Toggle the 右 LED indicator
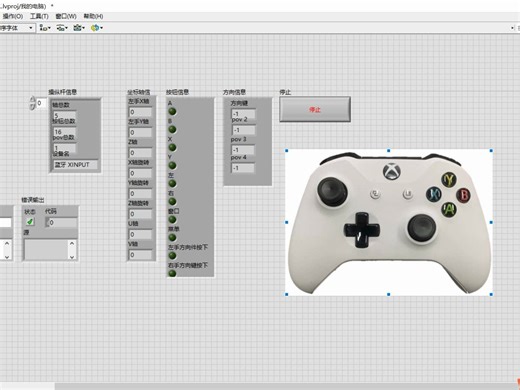 (x=172, y=202)
